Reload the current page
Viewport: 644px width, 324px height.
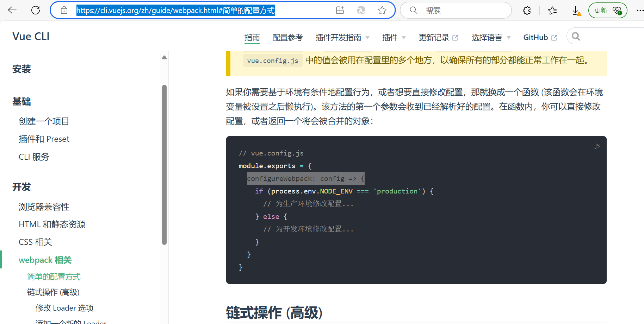coord(35,10)
